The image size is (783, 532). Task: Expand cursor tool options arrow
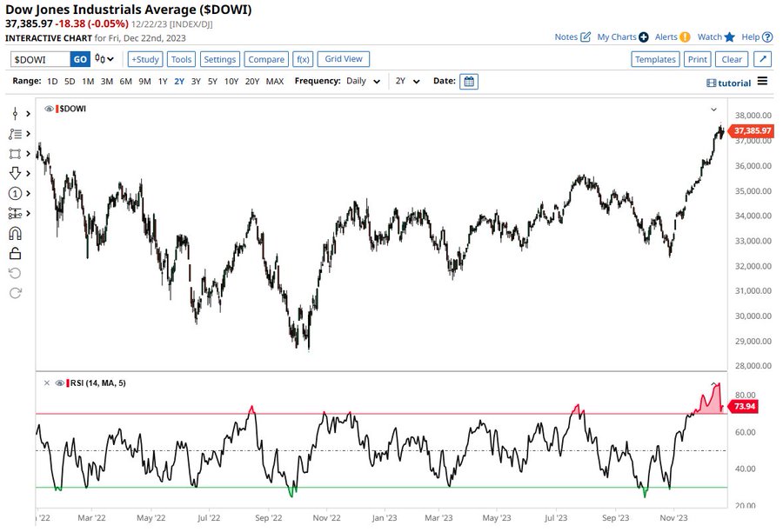click(29, 114)
